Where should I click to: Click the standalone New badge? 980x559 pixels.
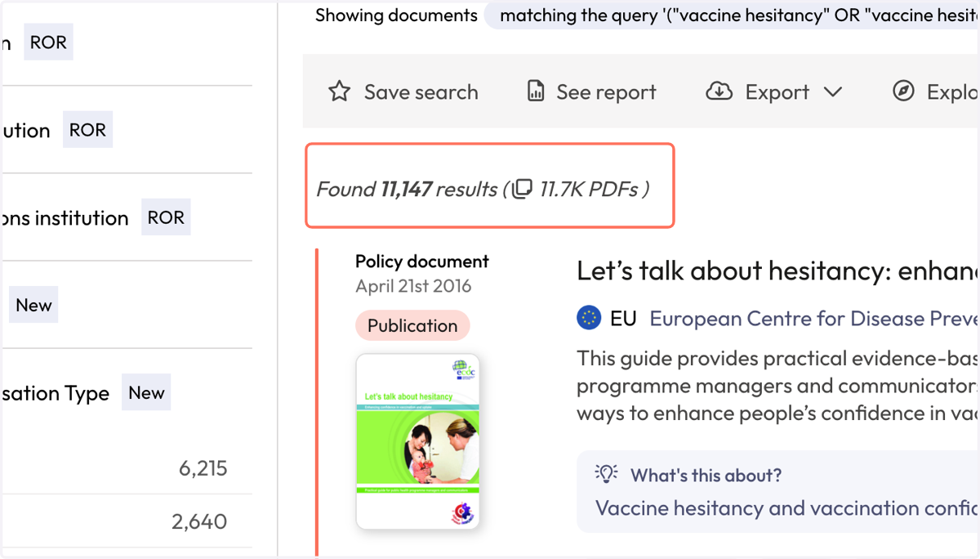[x=33, y=305]
